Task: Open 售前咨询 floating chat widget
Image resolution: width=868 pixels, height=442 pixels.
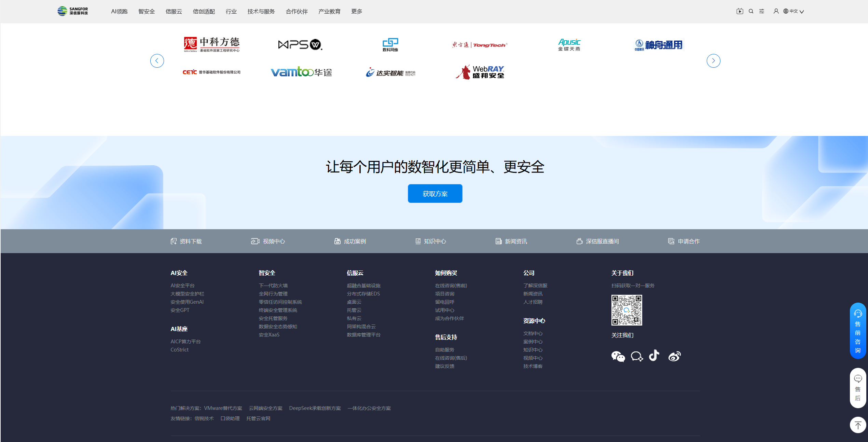Action: tap(858, 331)
